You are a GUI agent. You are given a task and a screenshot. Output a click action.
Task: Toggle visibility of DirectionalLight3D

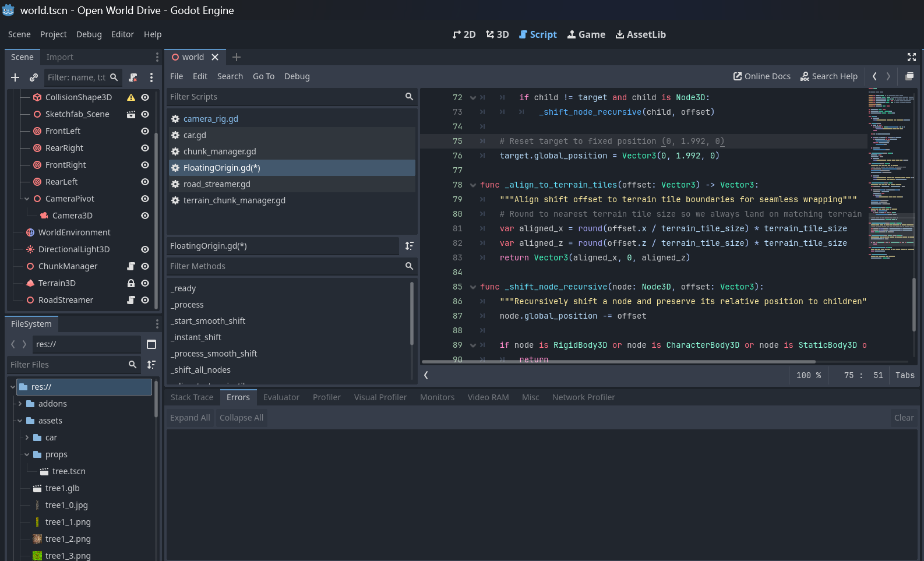point(145,249)
